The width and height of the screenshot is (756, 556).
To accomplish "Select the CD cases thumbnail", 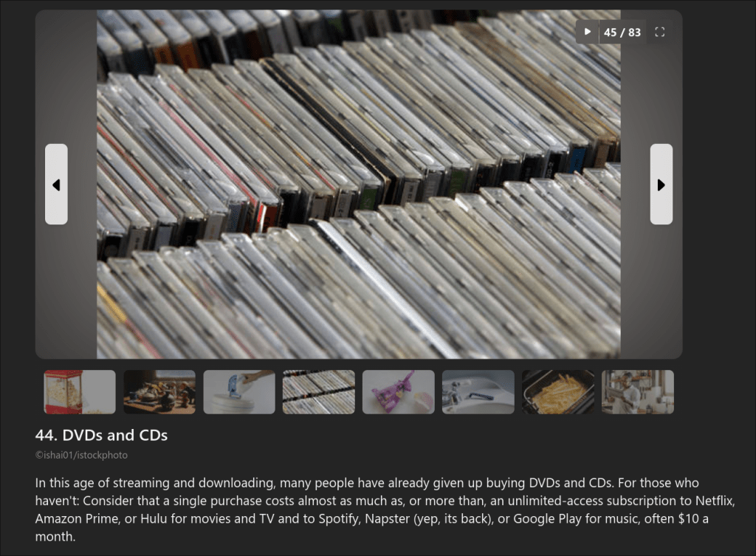I will coord(319,392).
